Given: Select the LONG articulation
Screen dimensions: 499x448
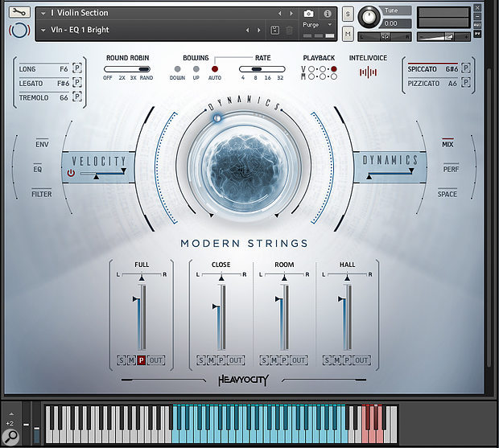Looking at the screenshot, I should pyautogui.click(x=43, y=69).
